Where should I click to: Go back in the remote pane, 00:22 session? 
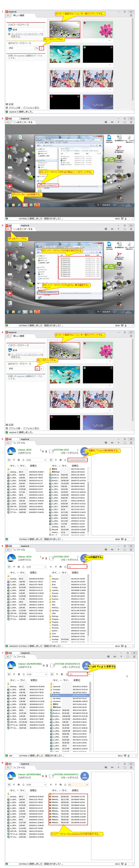point(51,785)
